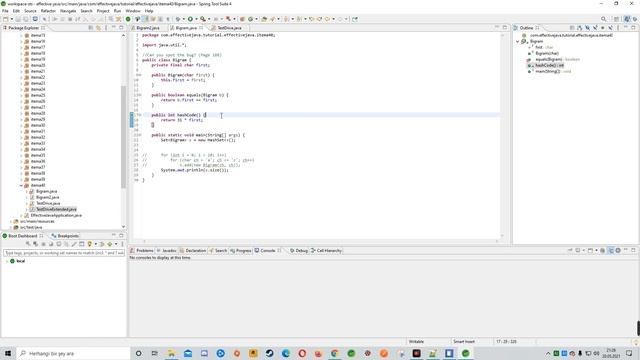Maximize the editor area
640x360 pixels.
pos(505,28)
